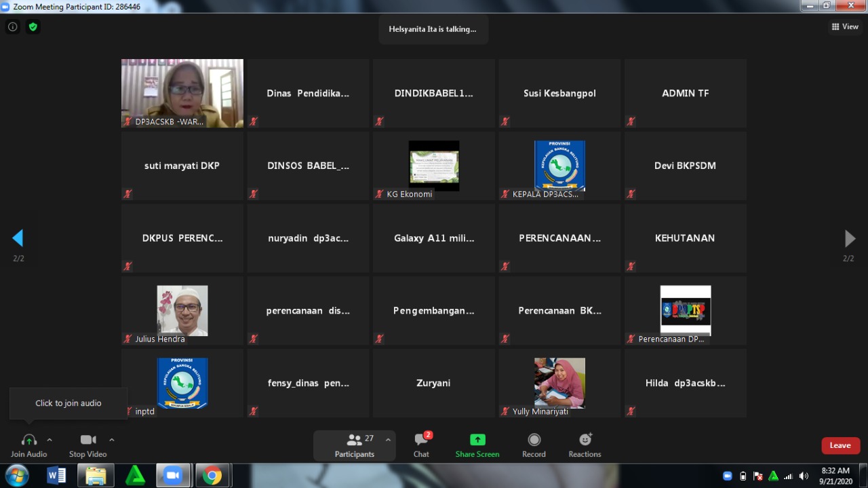Viewport: 868px width, 488px height.
Task: Expand the arrow next to Participants
Action: [388, 440]
